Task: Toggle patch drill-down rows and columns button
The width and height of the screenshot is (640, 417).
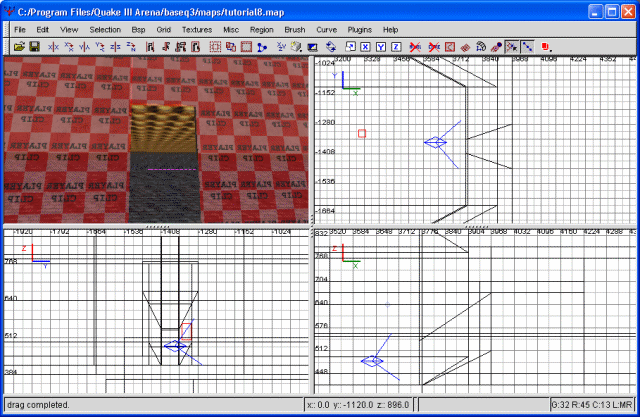Action: tap(527, 47)
